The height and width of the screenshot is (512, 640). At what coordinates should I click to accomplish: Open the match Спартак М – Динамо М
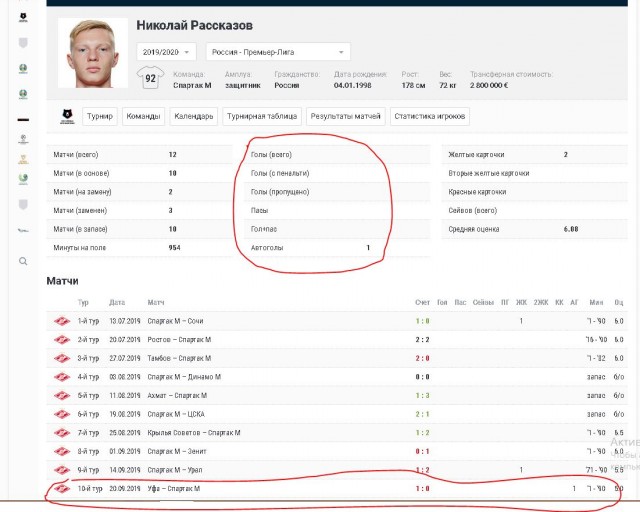[x=184, y=377]
